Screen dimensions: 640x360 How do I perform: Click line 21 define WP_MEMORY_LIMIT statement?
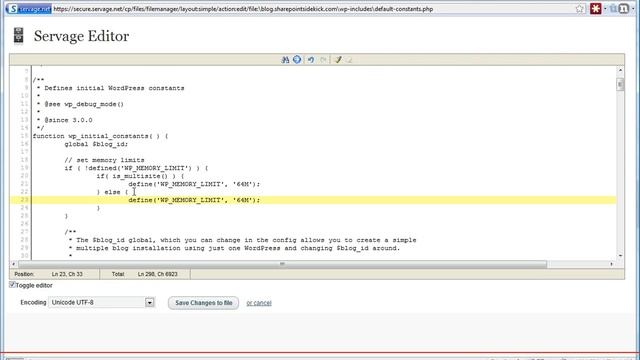tap(194, 184)
